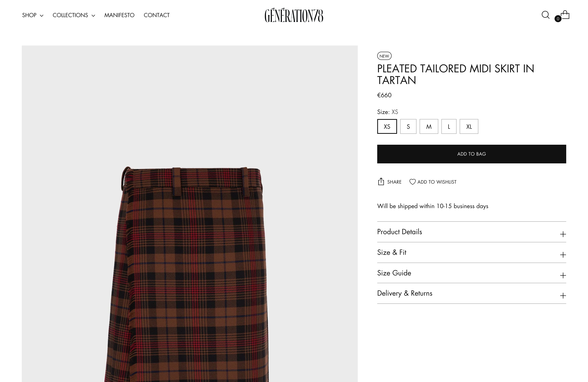
Task: Click the plus icon beside Size Guide
Action: [563, 275]
